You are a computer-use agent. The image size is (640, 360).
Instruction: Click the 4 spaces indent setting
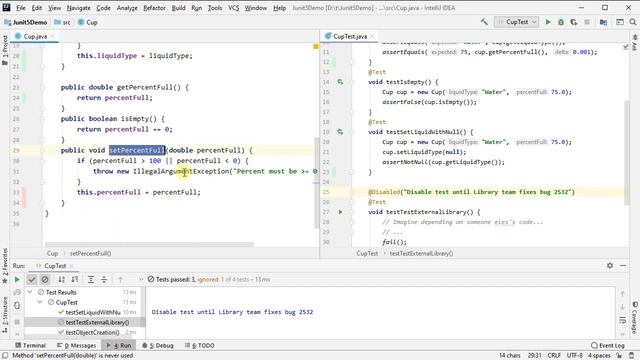pos(599,356)
